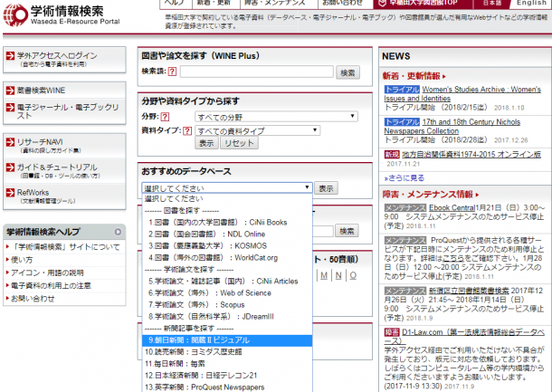
Task: Select 3.図書 KOSMOS option
Action: (227, 246)
